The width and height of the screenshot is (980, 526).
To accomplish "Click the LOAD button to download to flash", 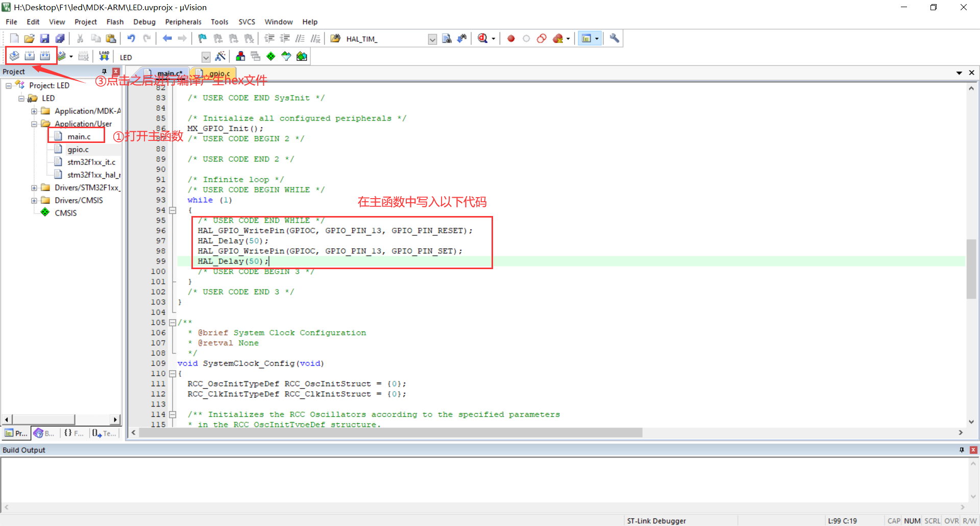I will point(104,55).
